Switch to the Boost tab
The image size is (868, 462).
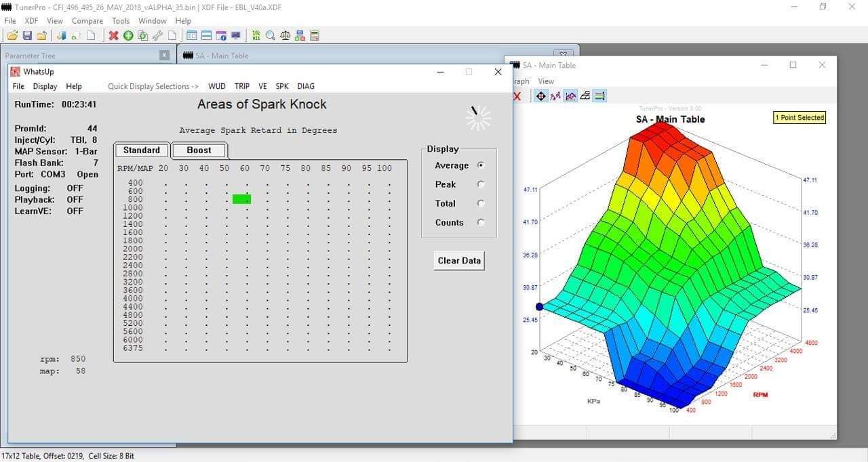tap(199, 150)
